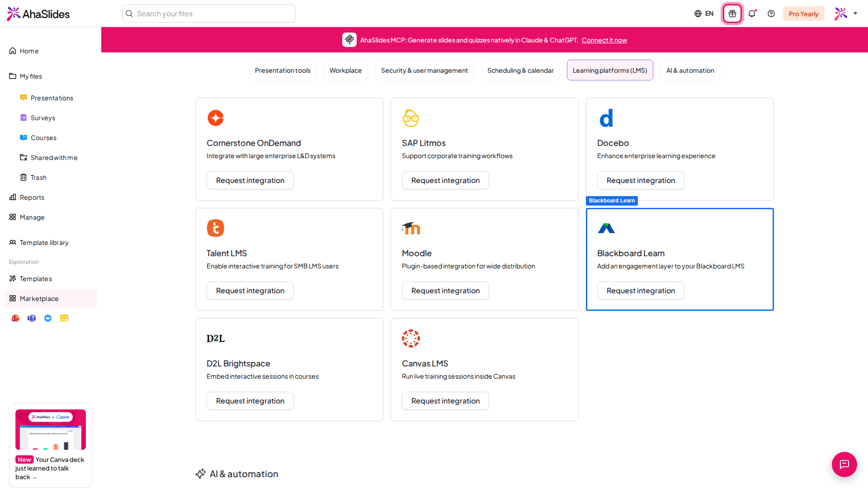
Task: Click the AhaSlides logo in the header
Action: 38,14
